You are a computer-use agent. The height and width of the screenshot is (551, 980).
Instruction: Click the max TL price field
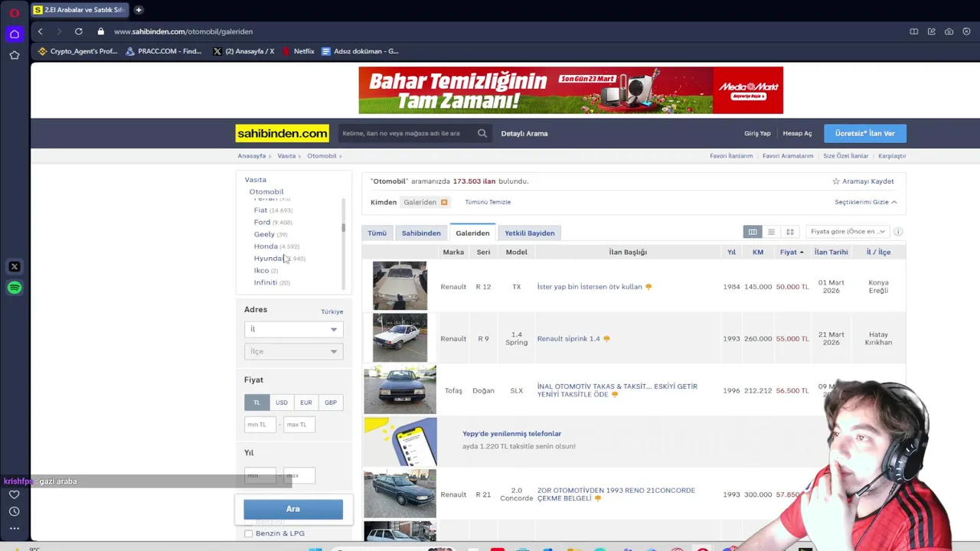299,425
